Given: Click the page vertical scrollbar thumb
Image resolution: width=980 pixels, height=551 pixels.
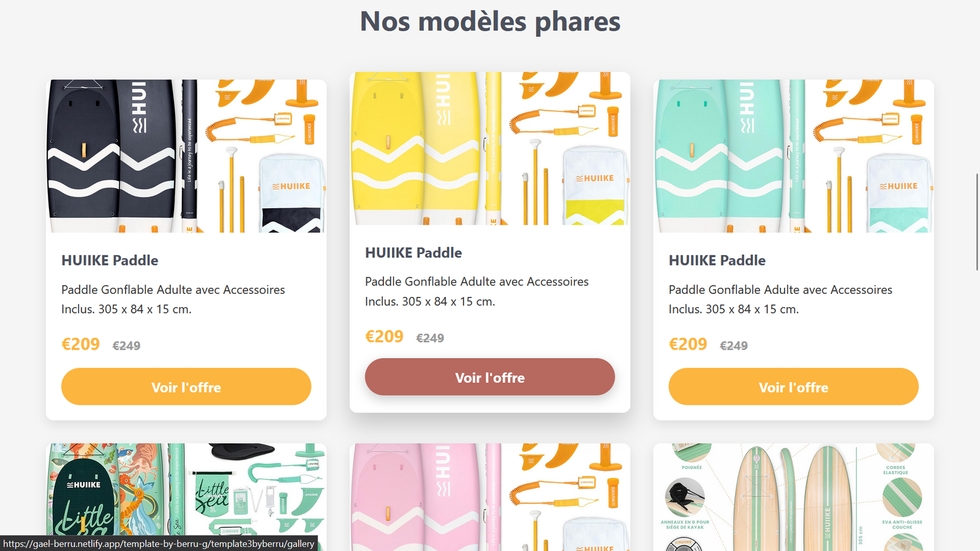Looking at the screenshot, I should [x=977, y=222].
